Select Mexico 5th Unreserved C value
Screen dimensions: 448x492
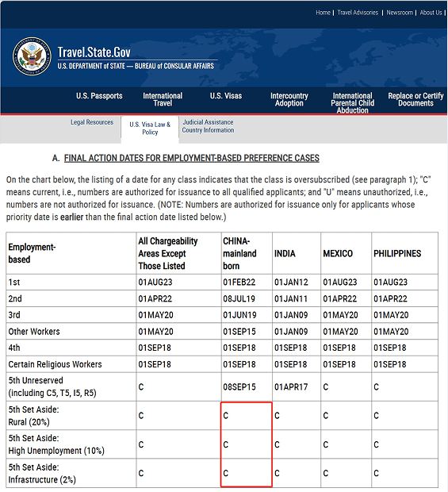point(326,386)
